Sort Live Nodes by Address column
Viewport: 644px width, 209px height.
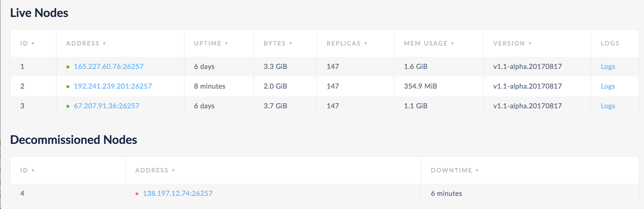[86, 43]
